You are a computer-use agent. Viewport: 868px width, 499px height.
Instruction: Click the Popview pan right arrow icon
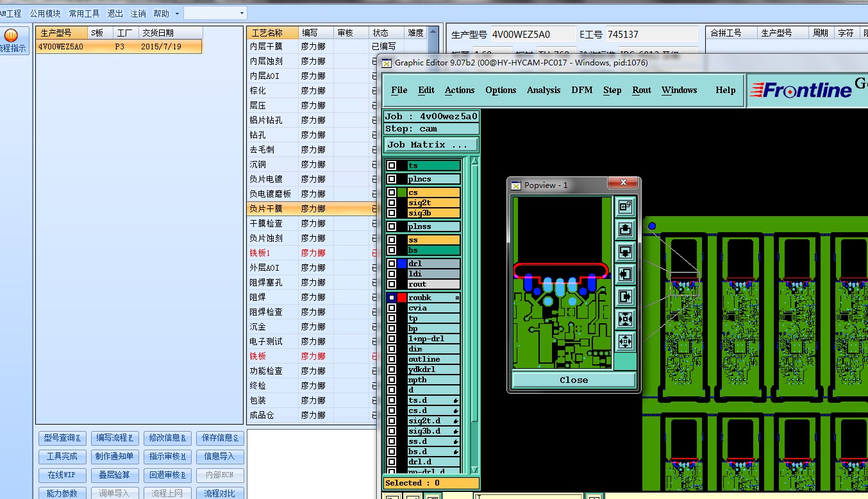625,296
